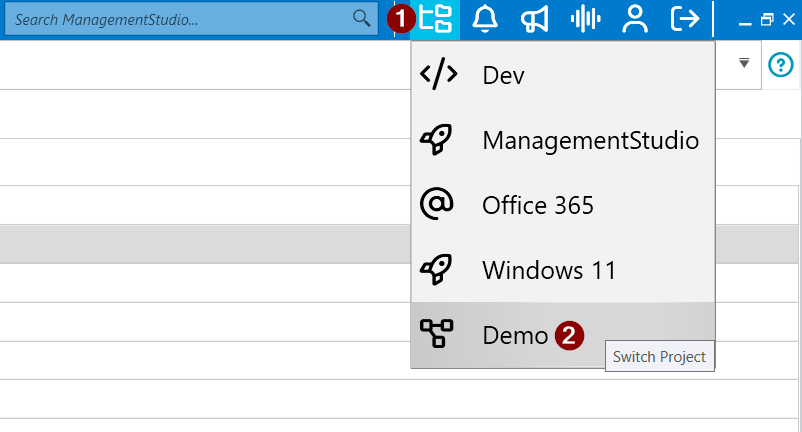The image size is (802, 432).
Task: Close the ManagementStudio window
Action: tap(789, 19)
